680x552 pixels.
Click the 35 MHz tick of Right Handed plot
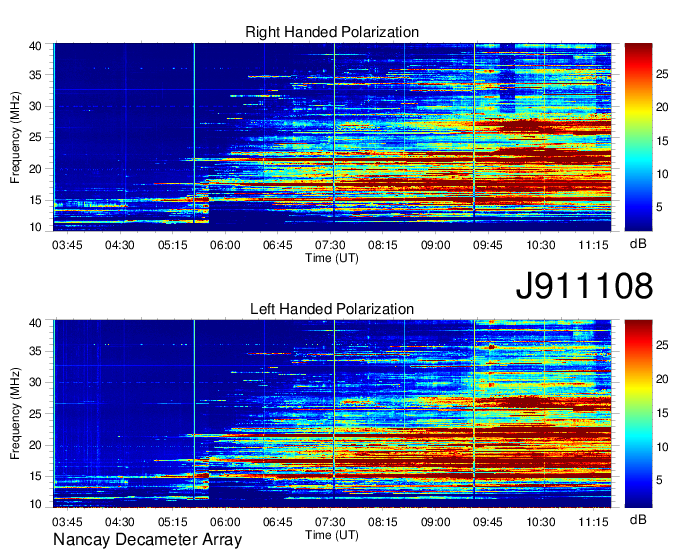click(x=36, y=75)
